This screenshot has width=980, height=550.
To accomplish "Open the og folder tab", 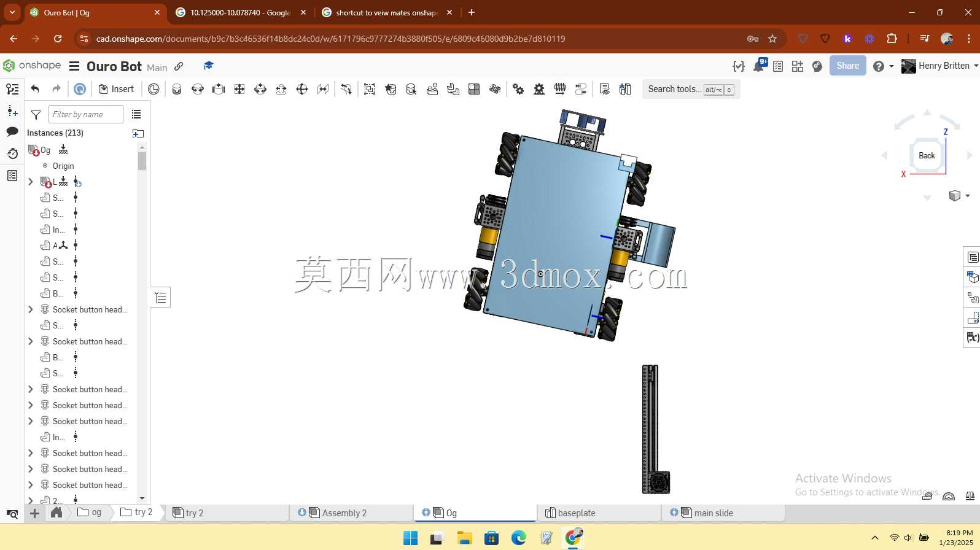I will tap(90, 512).
